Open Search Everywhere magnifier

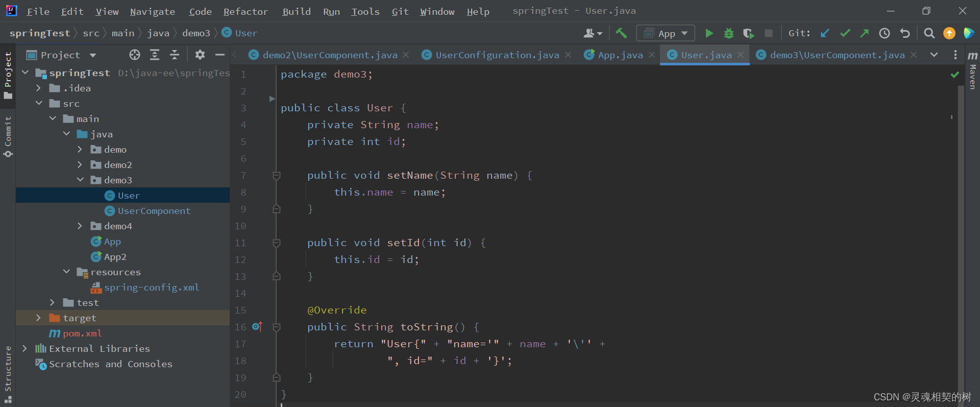[x=929, y=33]
